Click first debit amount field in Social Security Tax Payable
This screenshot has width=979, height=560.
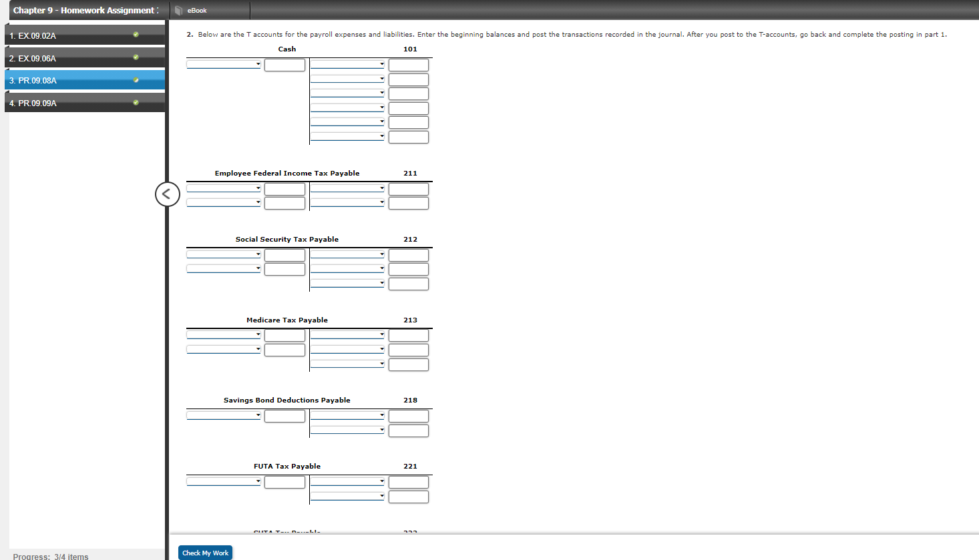coord(284,255)
